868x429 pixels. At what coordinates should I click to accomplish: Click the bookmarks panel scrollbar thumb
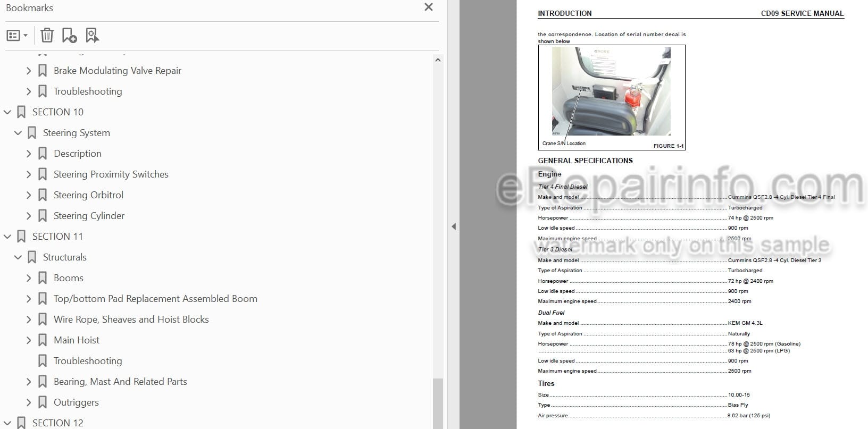click(x=438, y=403)
